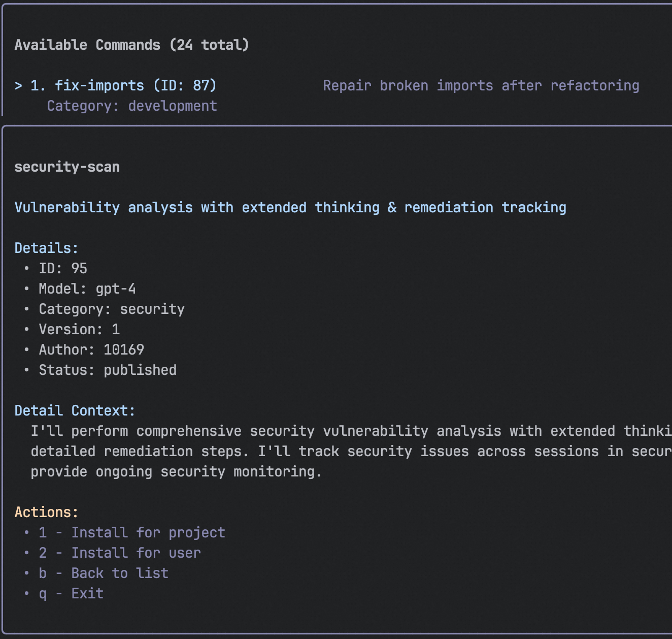Viewport: 672px width, 639px height.
Task: Click the 'Category: security' detail line
Action: (112, 309)
